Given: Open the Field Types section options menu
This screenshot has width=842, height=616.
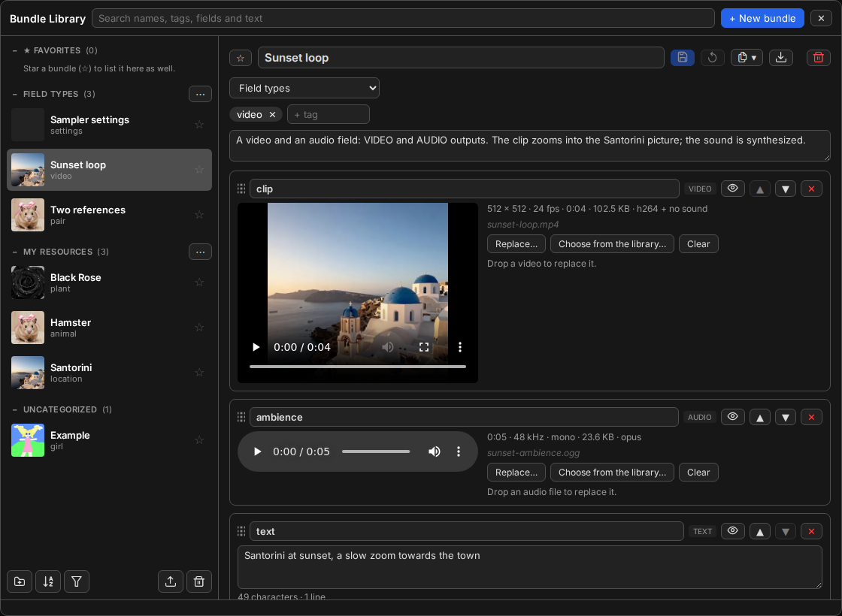Looking at the screenshot, I should [200, 94].
